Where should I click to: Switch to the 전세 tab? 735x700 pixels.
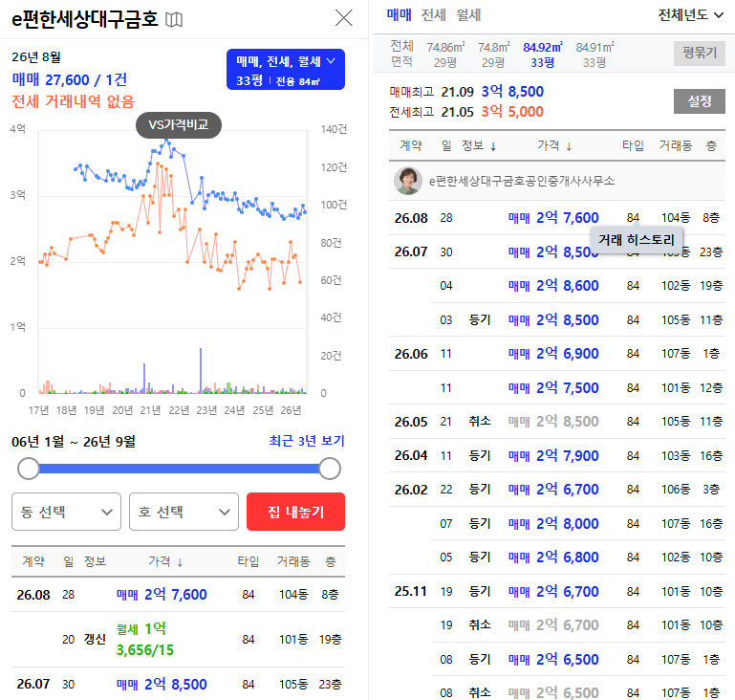[434, 15]
